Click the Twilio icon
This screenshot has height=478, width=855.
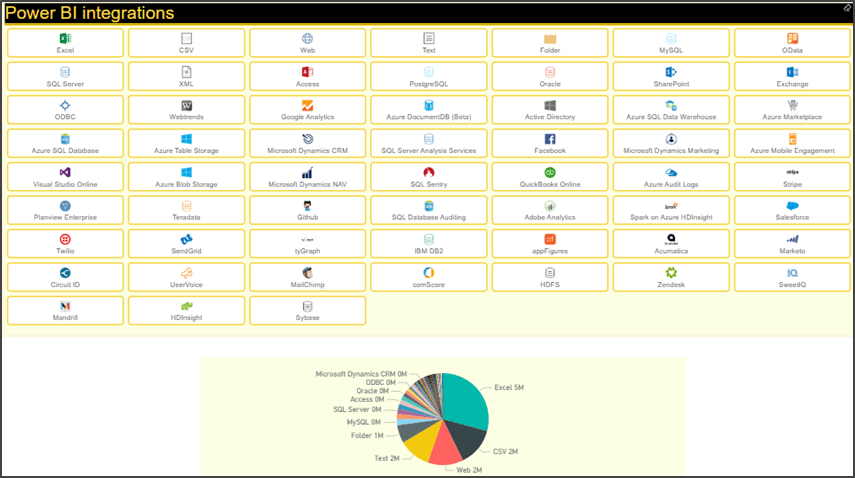(x=65, y=239)
